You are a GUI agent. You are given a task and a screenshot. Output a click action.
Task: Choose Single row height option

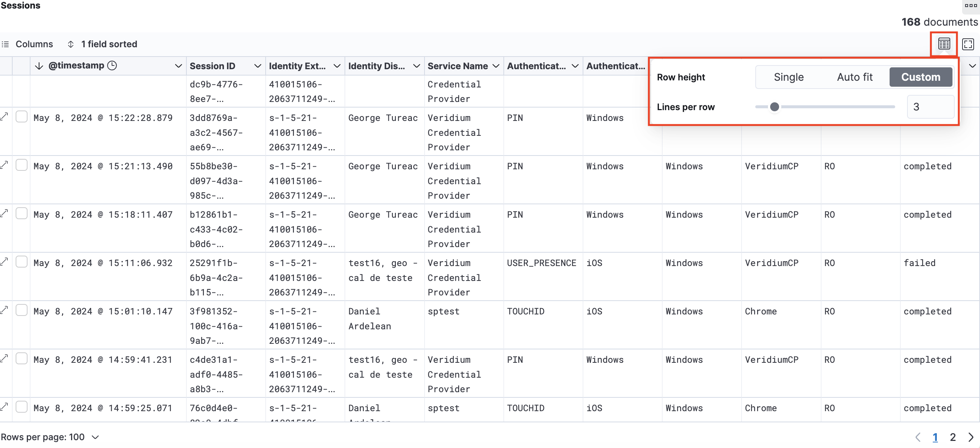(x=788, y=77)
